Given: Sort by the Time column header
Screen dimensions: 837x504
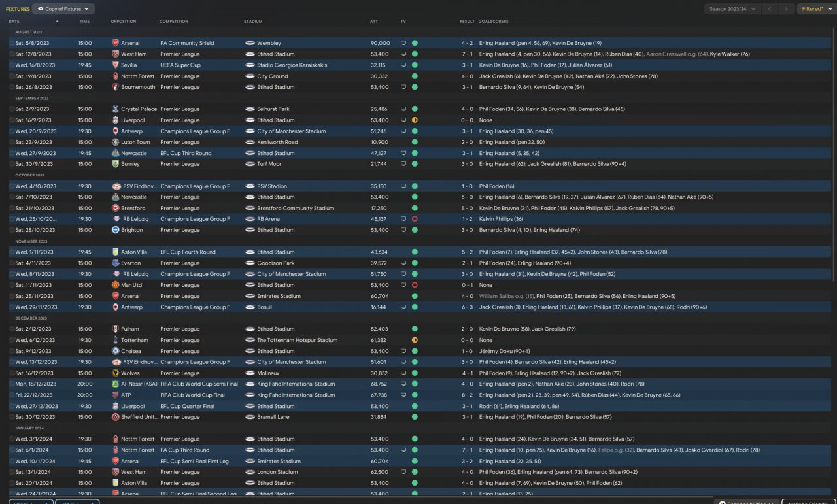Looking at the screenshot, I should coord(85,22).
